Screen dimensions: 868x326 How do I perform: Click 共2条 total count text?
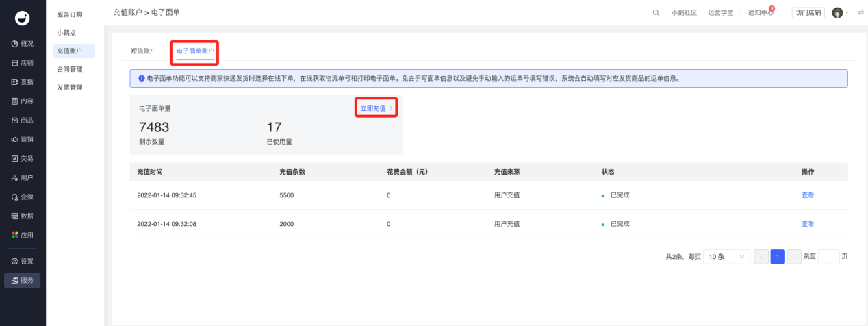(675, 257)
